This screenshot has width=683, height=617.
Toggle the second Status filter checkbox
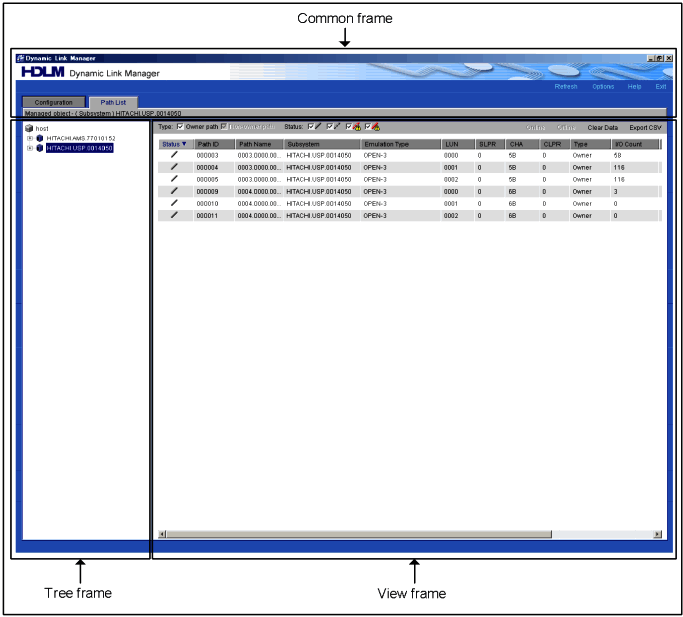[x=330, y=127]
